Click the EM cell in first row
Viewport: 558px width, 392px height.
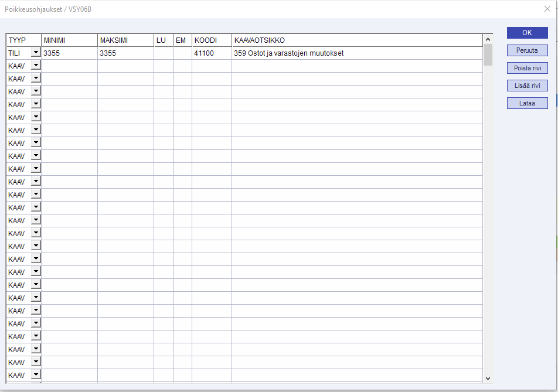182,53
